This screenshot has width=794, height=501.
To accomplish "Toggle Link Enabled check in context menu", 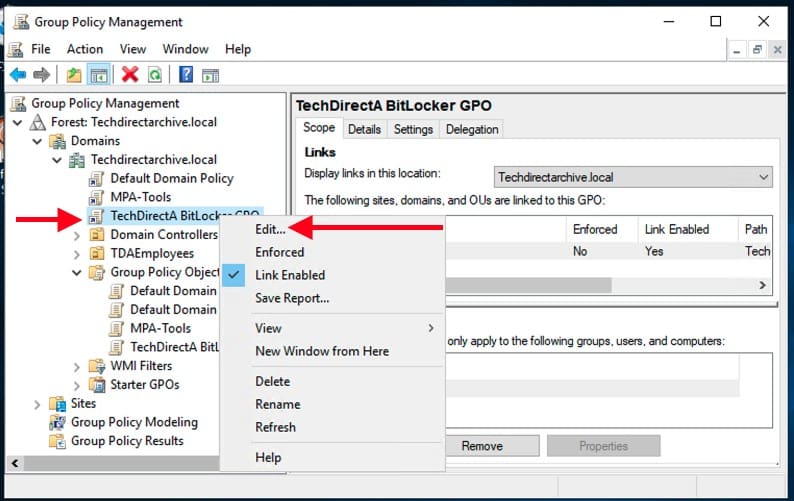I will pyautogui.click(x=289, y=275).
